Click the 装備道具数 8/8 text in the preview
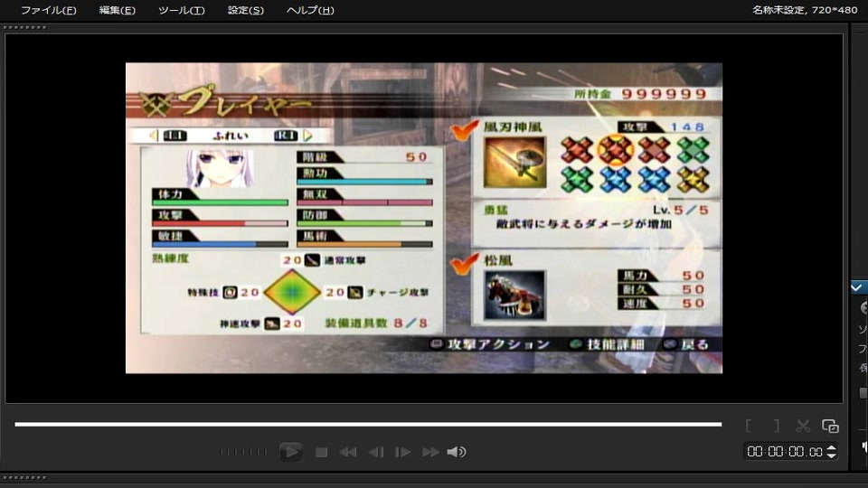 click(376, 324)
